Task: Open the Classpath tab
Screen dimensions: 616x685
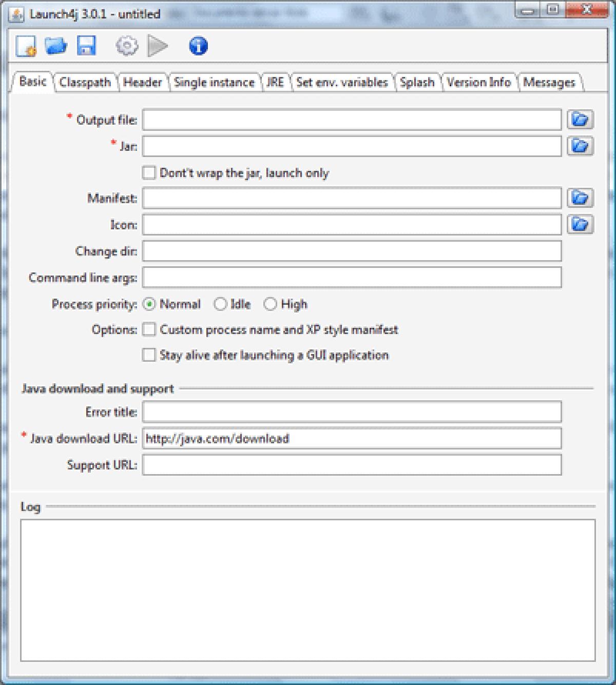Action: point(85,82)
